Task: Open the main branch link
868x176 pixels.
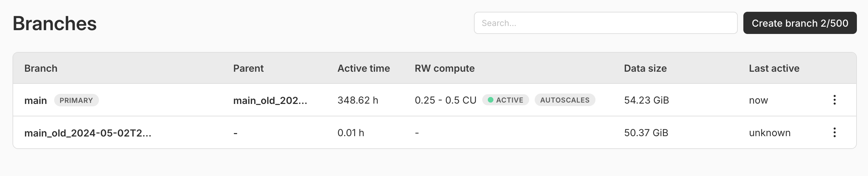Action: click(x=35, y=100)
